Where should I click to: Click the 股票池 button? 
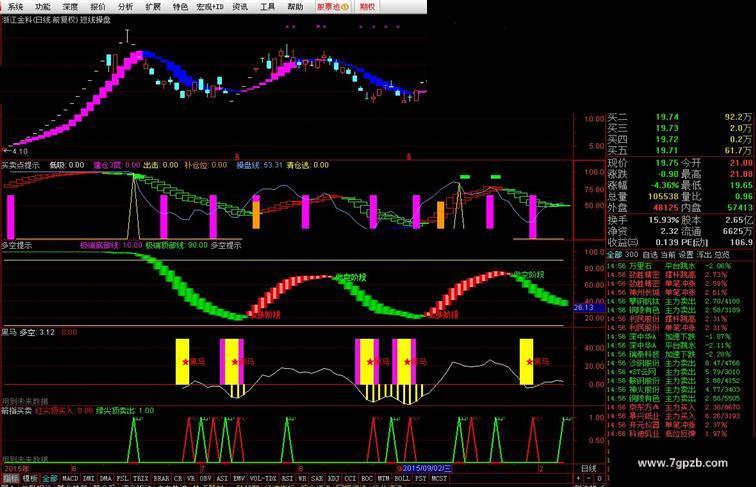pyautogui.click(x=333, y=7)
